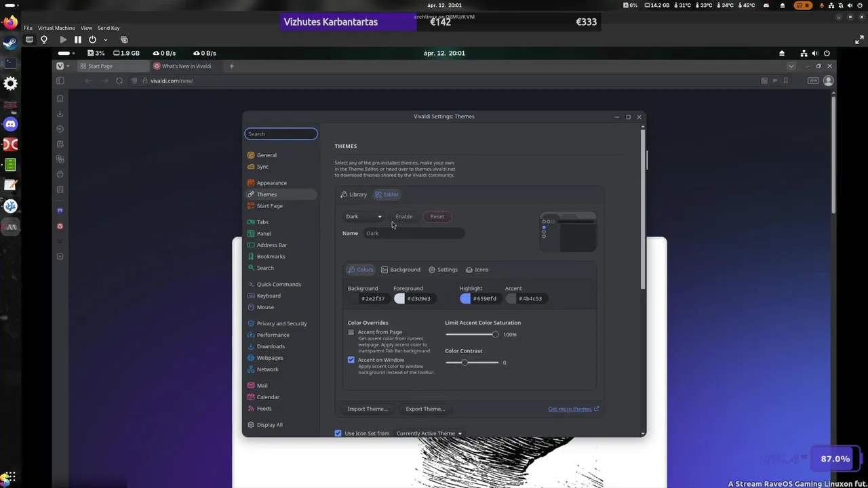Adjust Limit Accent Color Saturation slider

coord(472,334)
